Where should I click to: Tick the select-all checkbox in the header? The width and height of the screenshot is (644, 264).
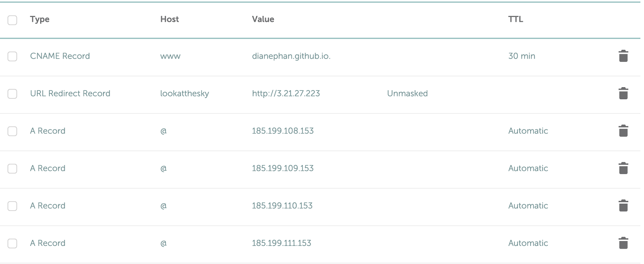tap(12, 20)
